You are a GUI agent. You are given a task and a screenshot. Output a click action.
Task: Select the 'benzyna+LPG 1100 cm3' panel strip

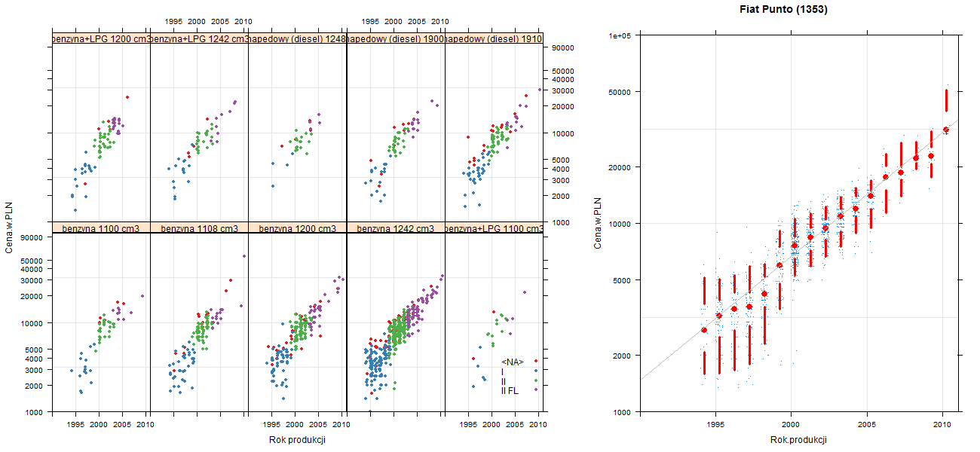495,228
